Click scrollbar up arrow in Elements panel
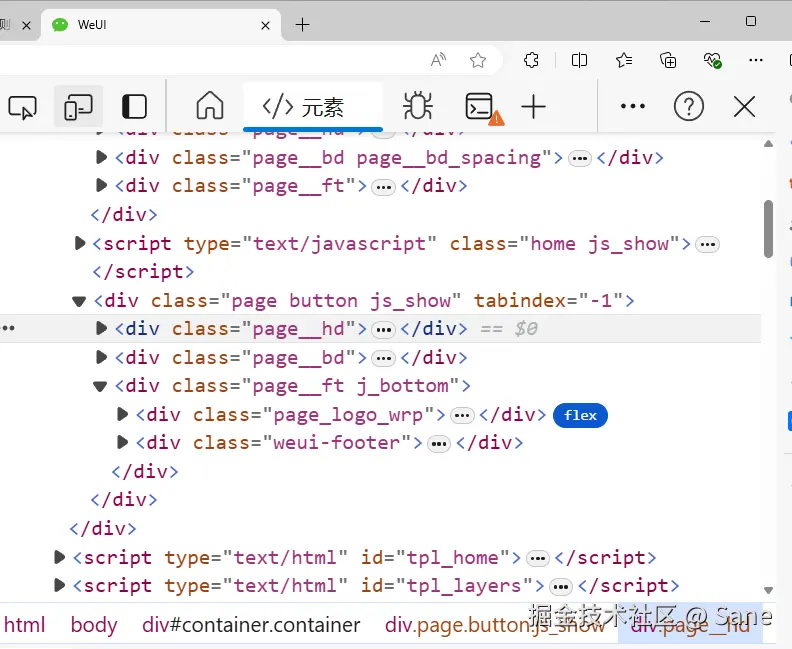The height and width of the screenshot is (649, 792). 768,144
